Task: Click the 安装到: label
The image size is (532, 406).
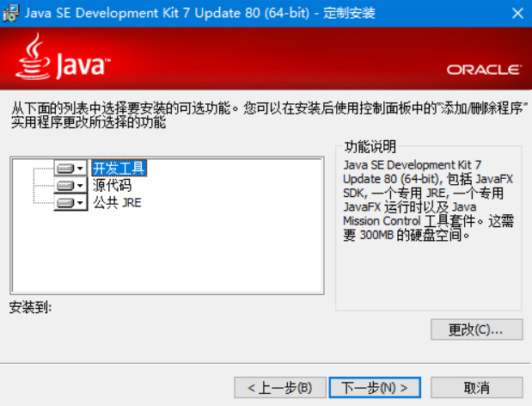Action: pos(31,307)
